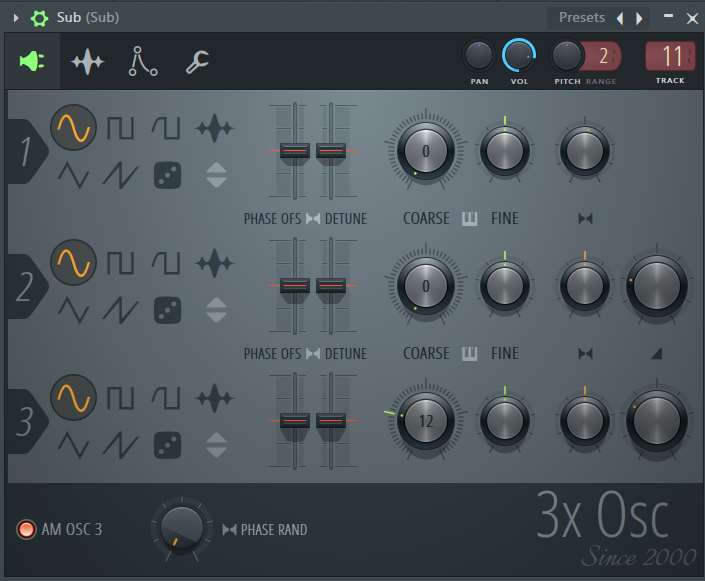Select triangle wave for oscillator 1

(x=73, y=175)
